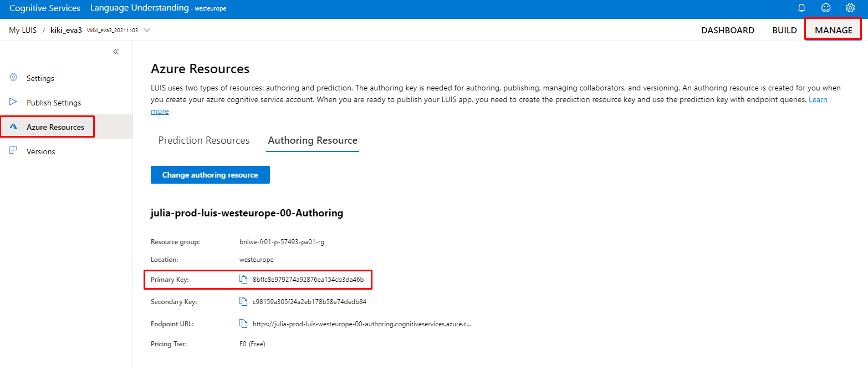Screen dimensions: 868x369
Task: Open the BUILD section
Action: click(784, 30)
